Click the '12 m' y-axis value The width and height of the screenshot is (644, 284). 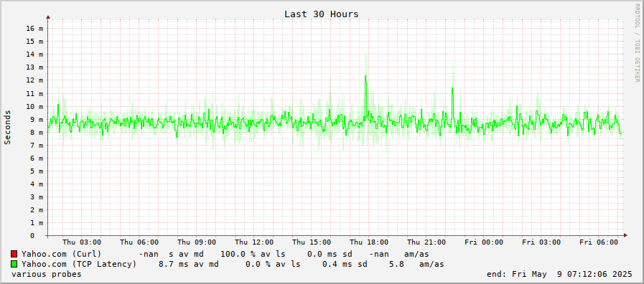coord(35,80)
